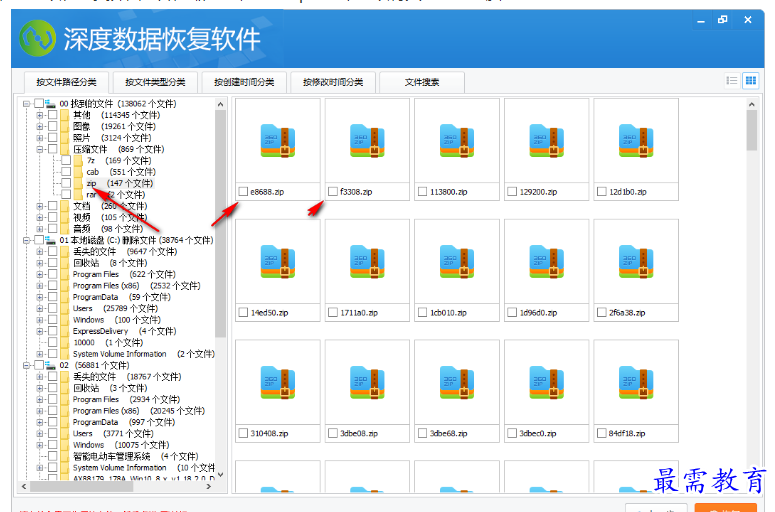Viewport: 775px width, 512px height.
Task: Click the 回收站 folder icon under 01
Action: tap(65, 263)
